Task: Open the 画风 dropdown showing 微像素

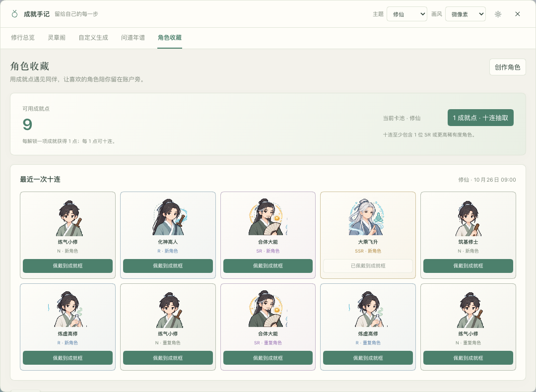Action: (465, 14)
